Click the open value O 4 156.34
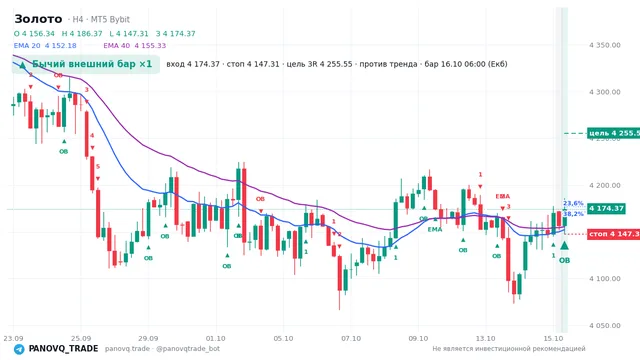640x360 pixels. pyautogui.click(x=34, y=33)
